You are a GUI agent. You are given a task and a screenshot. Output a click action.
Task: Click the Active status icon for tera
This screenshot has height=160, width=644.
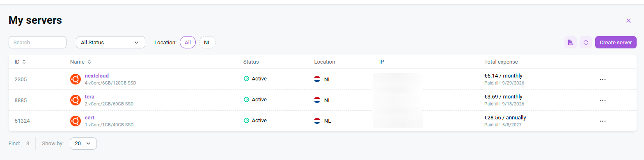click(246, 100)
